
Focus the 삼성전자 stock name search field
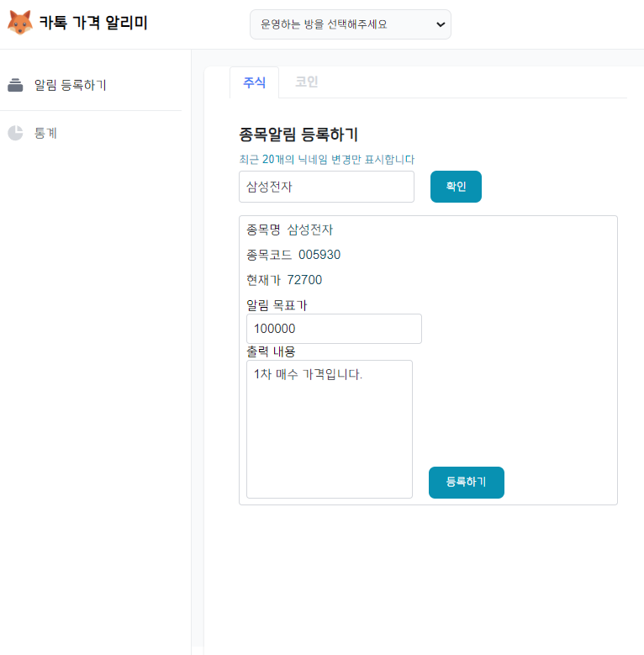coord(326,187)
